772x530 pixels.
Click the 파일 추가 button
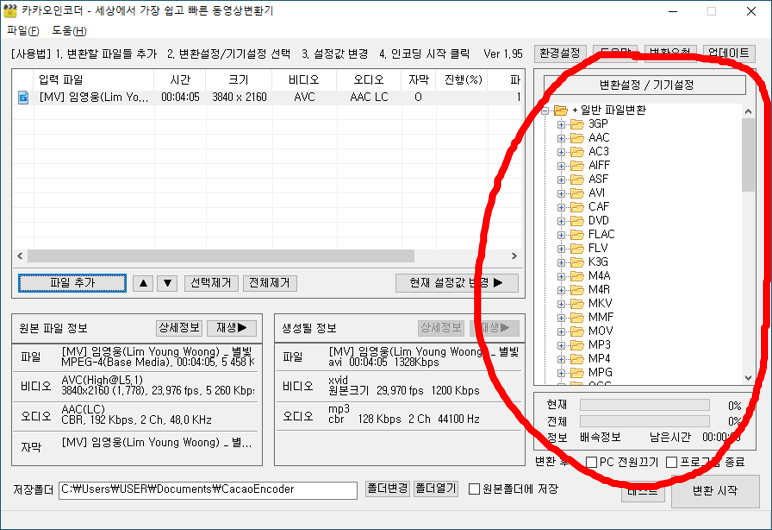point(72,283)
